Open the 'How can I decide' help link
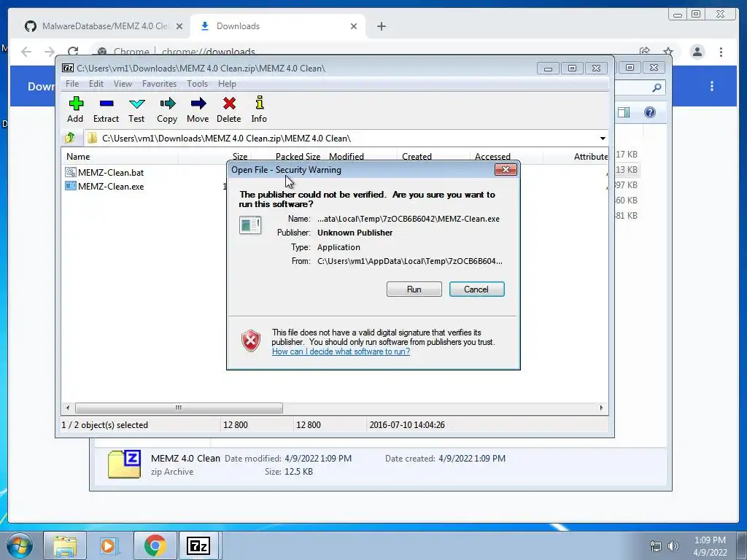 341,351
